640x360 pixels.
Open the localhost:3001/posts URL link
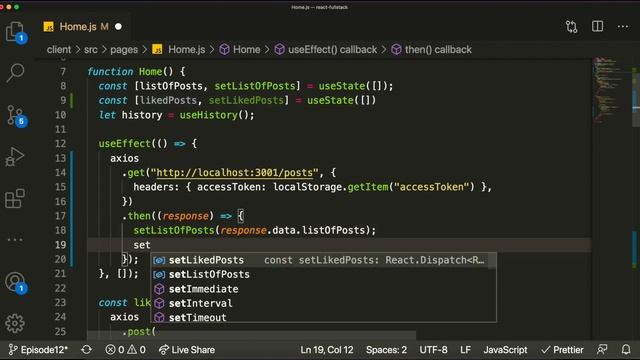235,173
